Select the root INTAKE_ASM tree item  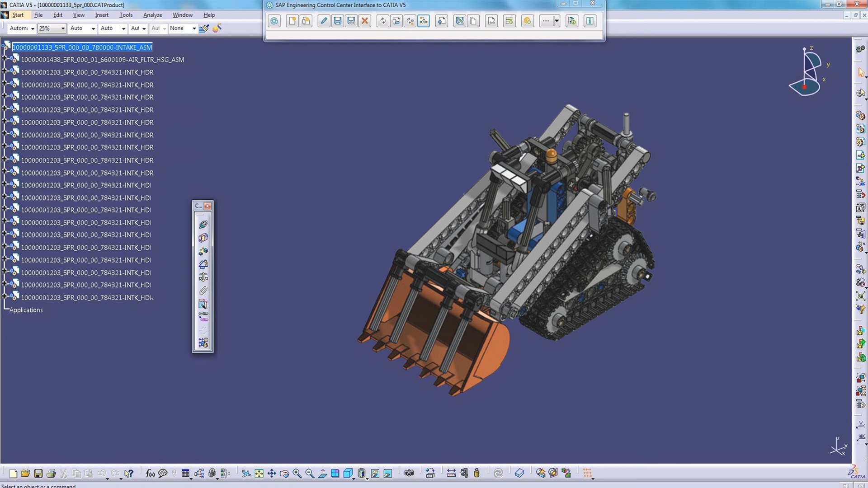pyautogui.click(x=82, y=47)
